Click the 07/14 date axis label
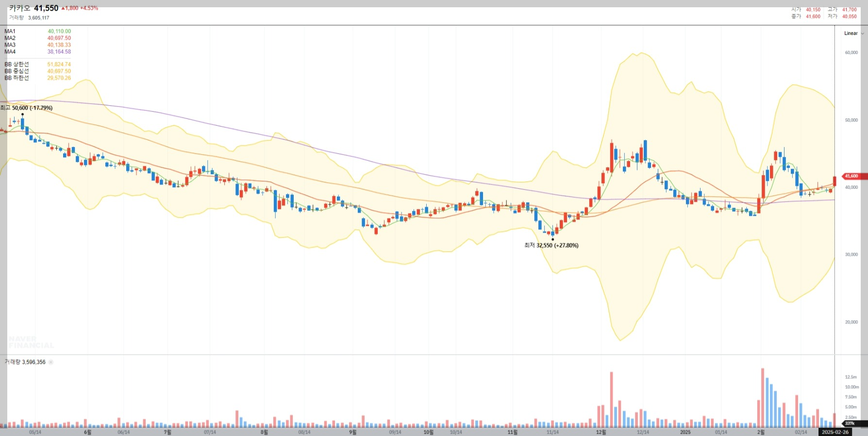 pyautogui.click(x=210, y=432)
